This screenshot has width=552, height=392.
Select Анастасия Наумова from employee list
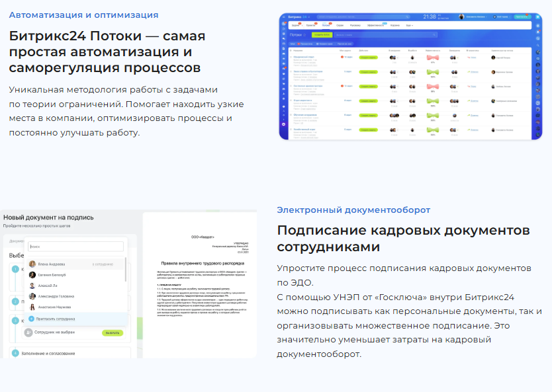75,307
